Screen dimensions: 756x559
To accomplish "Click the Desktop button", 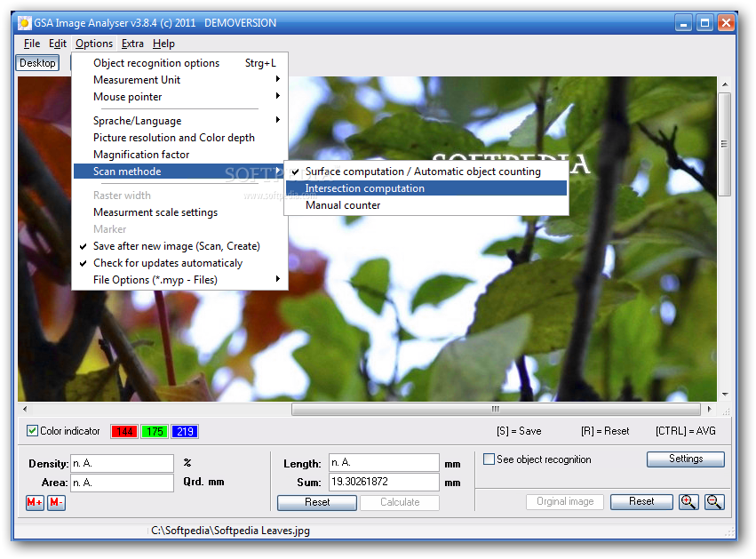I will 37,63.
